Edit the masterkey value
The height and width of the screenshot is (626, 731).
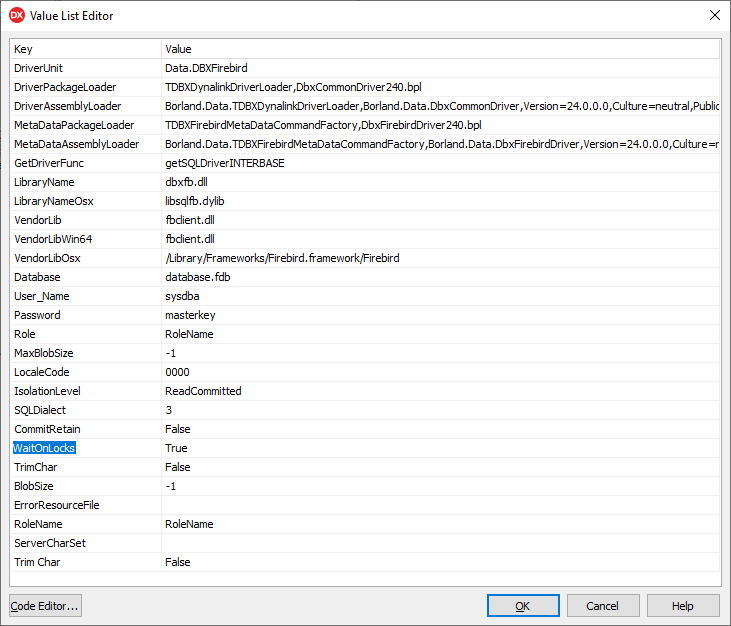click(441, 315)
